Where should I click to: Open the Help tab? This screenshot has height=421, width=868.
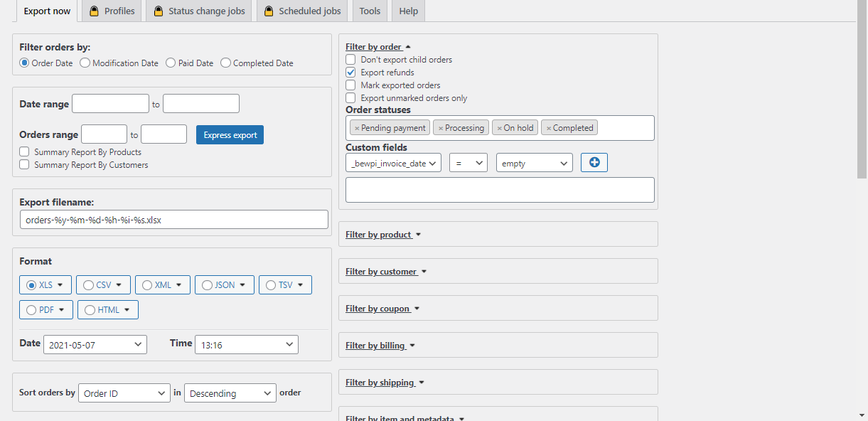408,11
